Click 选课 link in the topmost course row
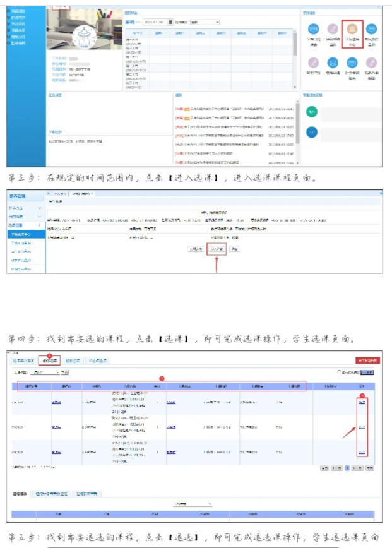 point(362,402)
